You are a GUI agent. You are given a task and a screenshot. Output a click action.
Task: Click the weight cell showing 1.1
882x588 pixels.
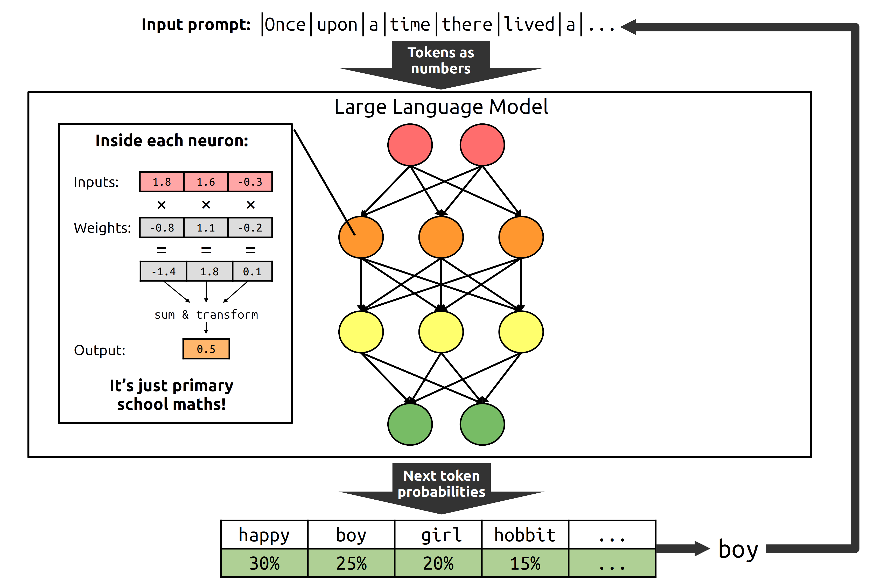coord(206,228)
